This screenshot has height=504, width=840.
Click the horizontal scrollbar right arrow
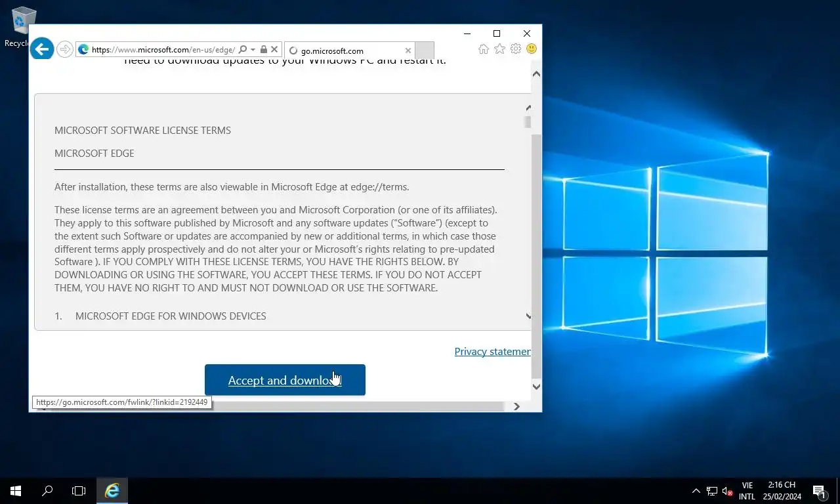516,406
